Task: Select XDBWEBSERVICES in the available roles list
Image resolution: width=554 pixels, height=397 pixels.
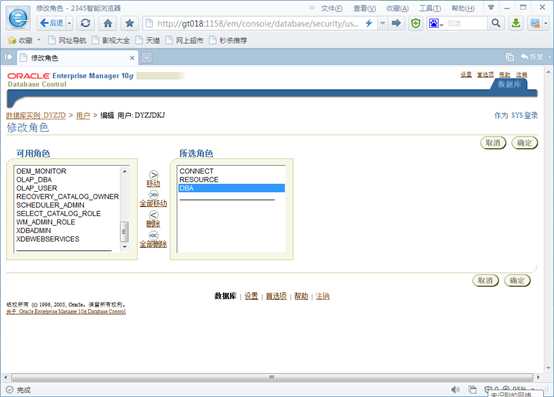Action: point(48,239)
